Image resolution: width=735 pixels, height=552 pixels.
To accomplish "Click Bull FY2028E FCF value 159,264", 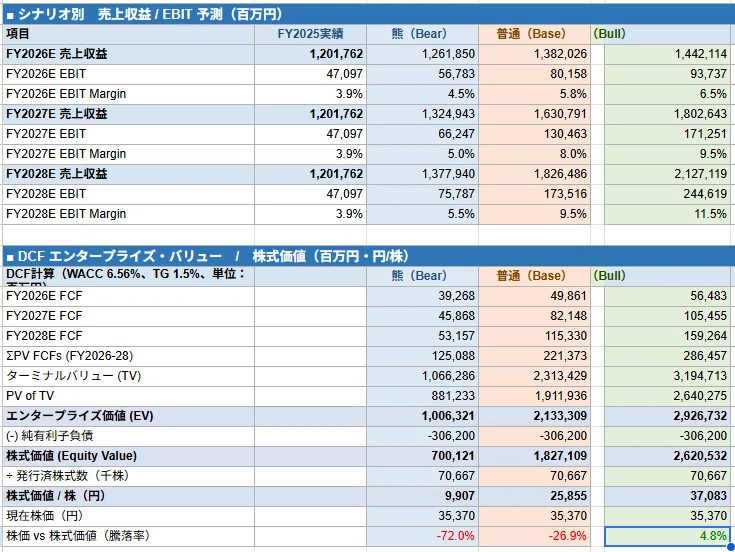I will (705, 336).
